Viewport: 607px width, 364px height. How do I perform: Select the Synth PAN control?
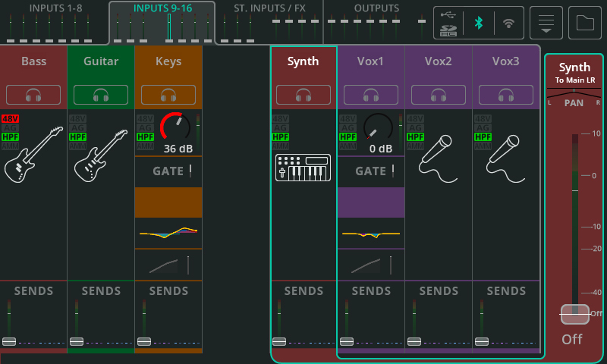click(x=574, y=99)
